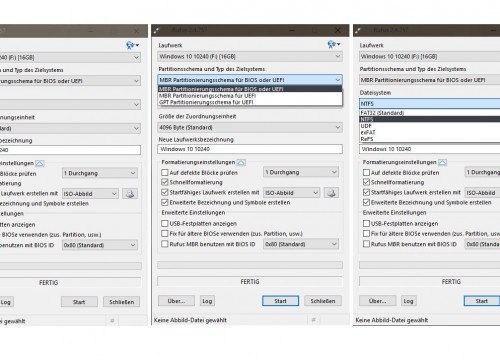
Task: Choose exFAT in the Dateisystem list
Action: pyautogui.click(x=430, y=132)
